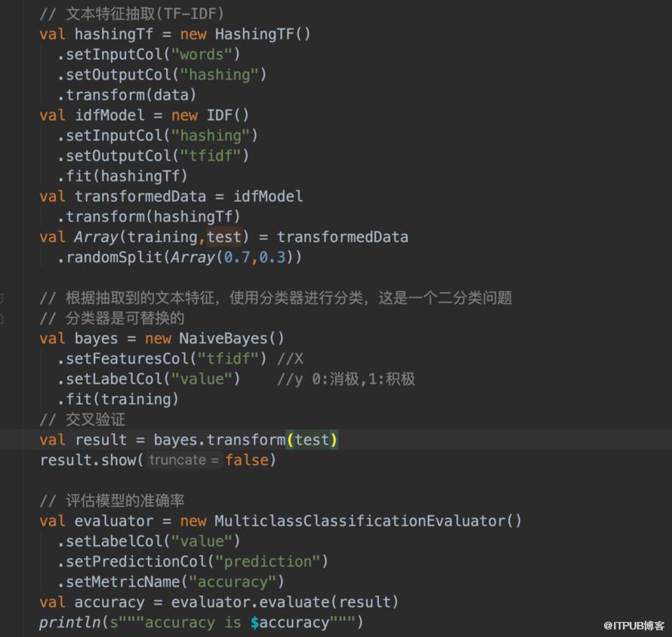Click the comment line '分类器是可替换的'
The image size is (672, 637).
112,318
